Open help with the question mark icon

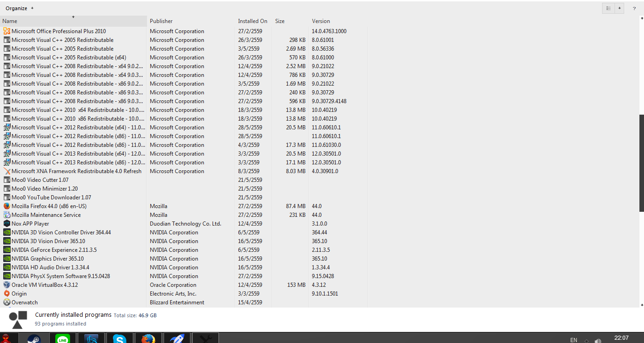tap(634, 8)
